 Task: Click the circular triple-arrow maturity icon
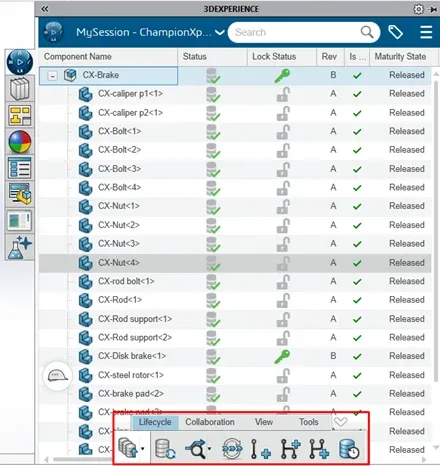(x=232, y=449)
